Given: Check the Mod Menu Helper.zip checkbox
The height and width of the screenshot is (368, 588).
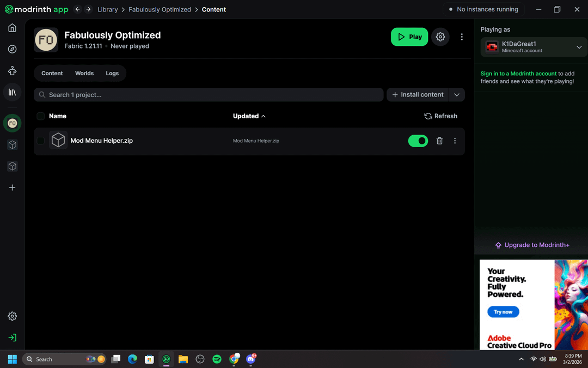Looking at the screenshot, I should point(41,141).
